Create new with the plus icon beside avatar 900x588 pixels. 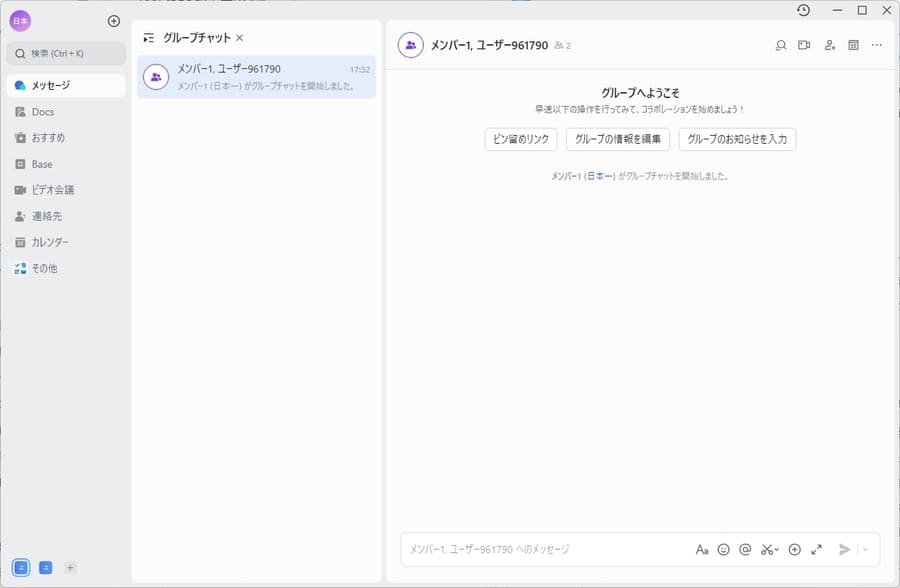click(x=114, y=19)
